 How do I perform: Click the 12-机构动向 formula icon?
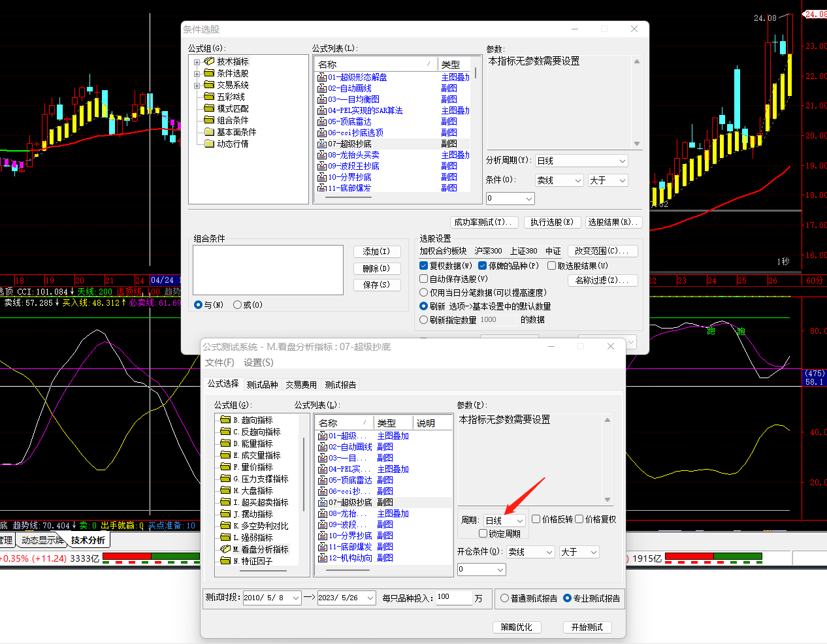tap(322, 558)
